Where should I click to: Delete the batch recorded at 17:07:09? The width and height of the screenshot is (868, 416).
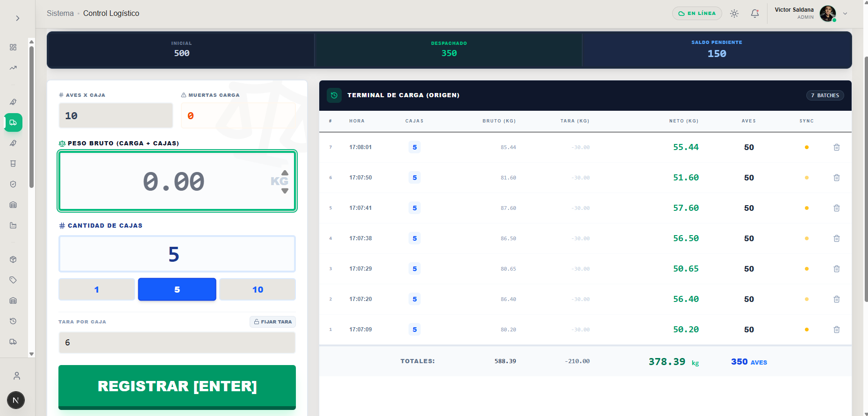pos(837,330)
